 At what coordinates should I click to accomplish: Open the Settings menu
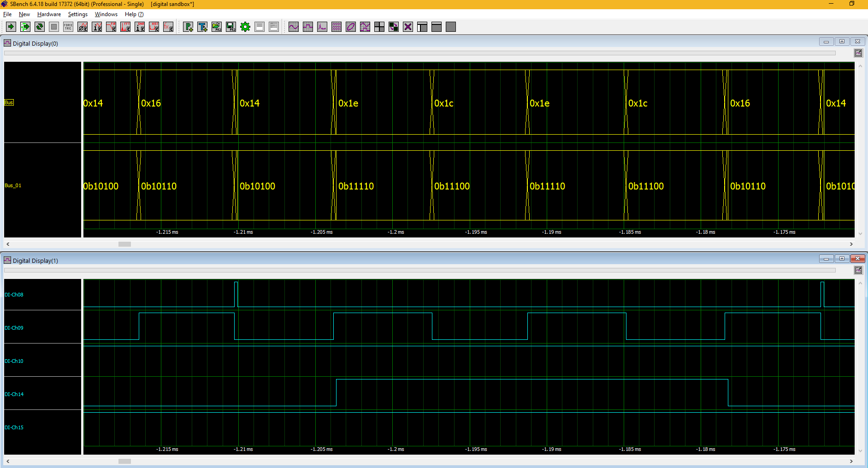[x=77, y=14]
